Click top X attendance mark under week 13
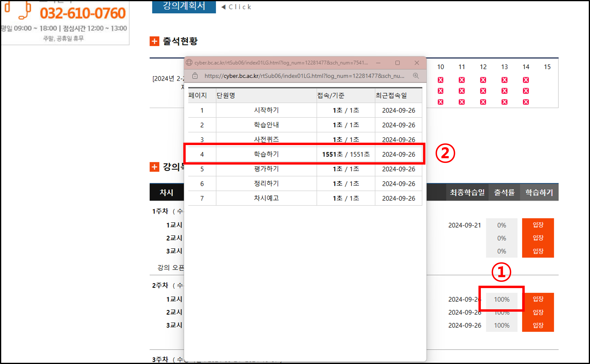The image size is (590, 364). coord(504,80)
